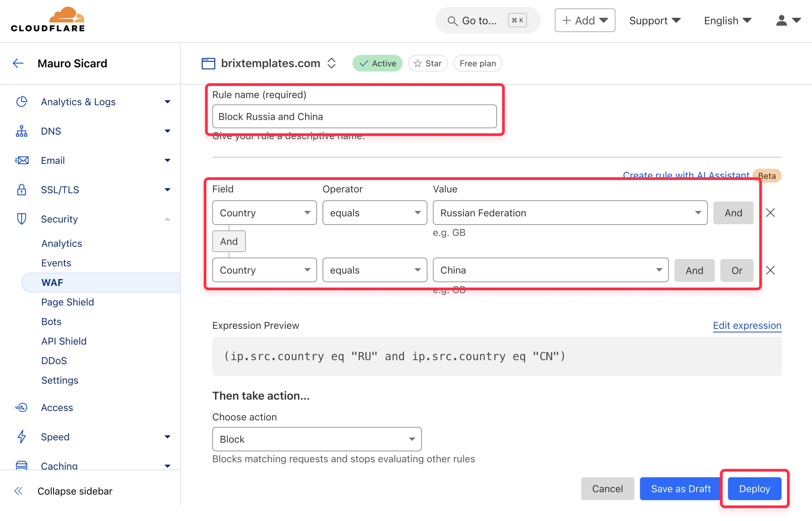Remove the Russian Federation condition row
The image size is (812, 521).
pyautogui.click(x=770, y=212)
